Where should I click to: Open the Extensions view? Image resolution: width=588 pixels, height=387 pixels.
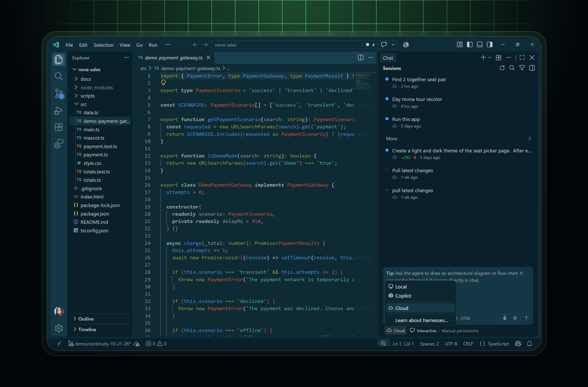click(59, 127)
